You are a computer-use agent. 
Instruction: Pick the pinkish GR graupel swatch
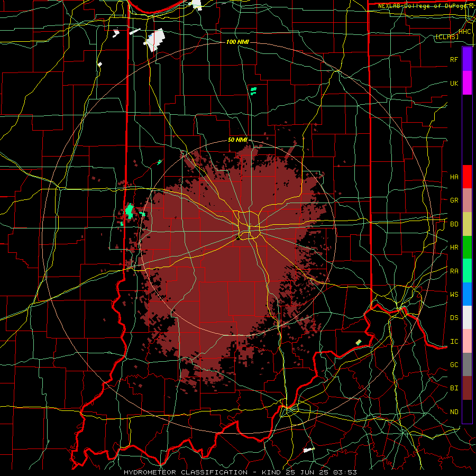(467, 200)
